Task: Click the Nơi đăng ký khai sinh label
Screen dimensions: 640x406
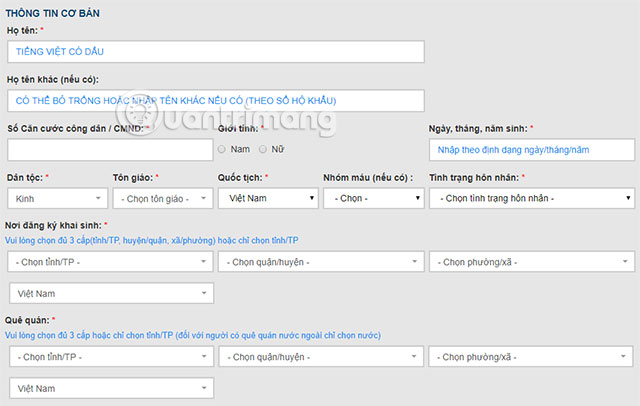Action: (53, 225)
